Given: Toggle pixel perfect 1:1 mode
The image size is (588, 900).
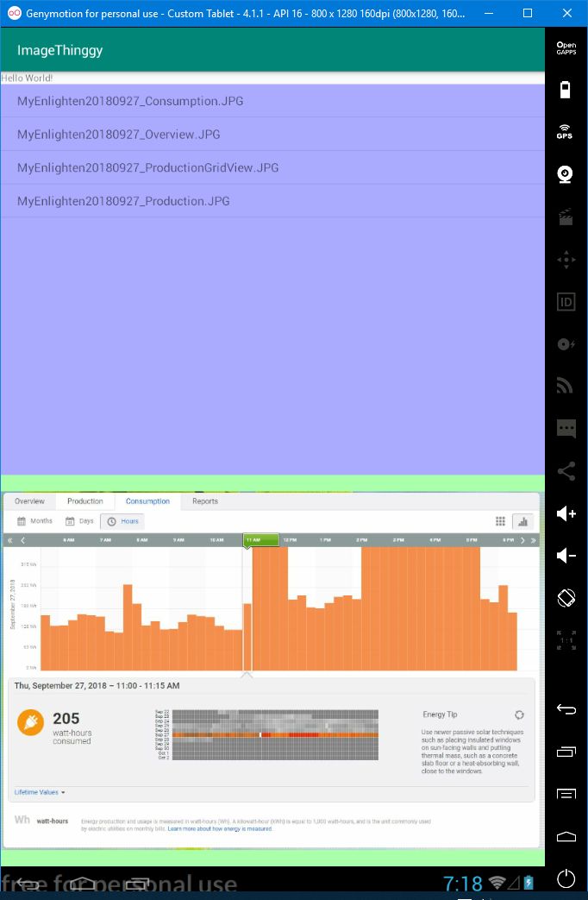Looking at the screenshot, I should (566, 640).
